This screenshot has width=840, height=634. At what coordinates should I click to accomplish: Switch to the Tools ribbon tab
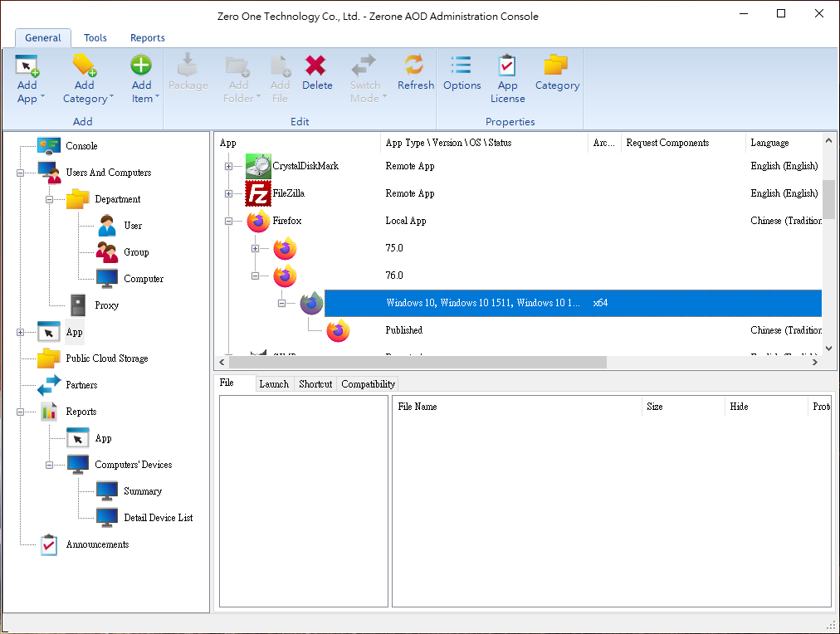pyautogui.click(x=95, y=38)
